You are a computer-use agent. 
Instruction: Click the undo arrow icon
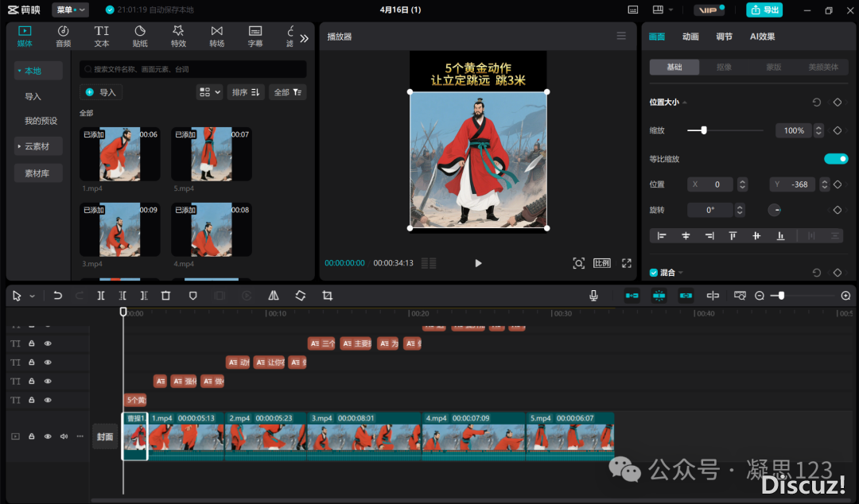click(x=57, y=296)
